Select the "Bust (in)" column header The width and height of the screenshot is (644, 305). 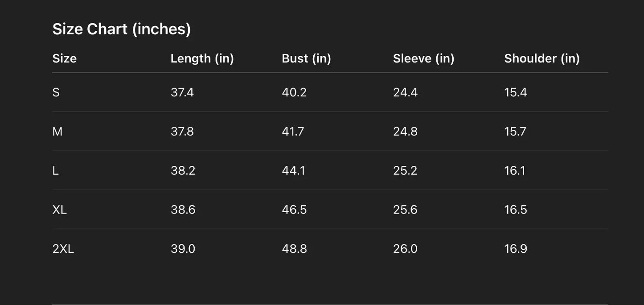(x=306, y=58)
